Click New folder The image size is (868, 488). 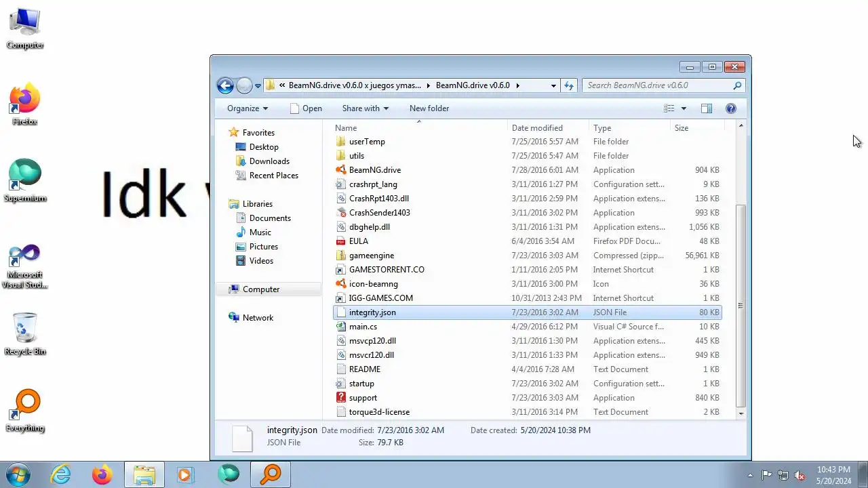coord(429,108)
